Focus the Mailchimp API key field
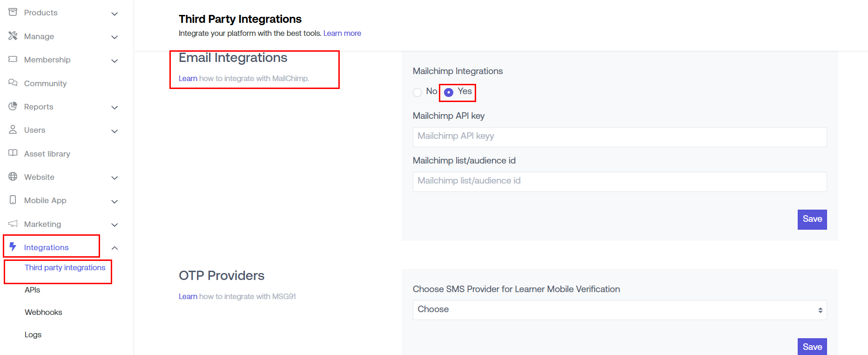868x355 pixels. 619,137
